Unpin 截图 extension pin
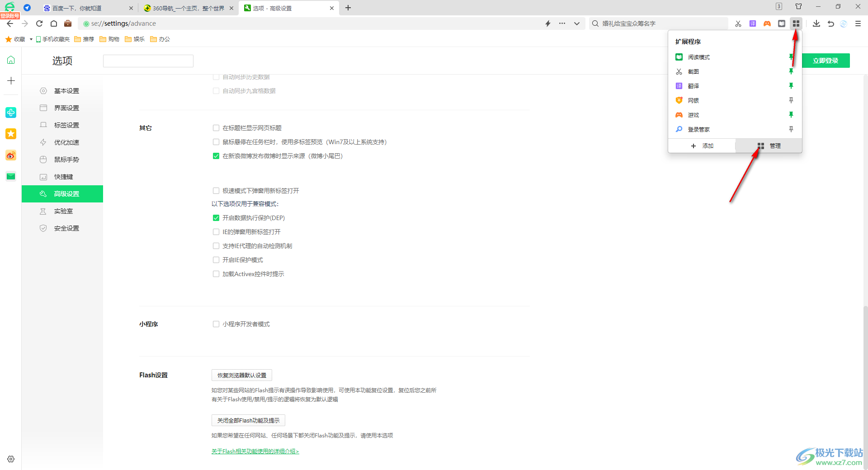The height and width of the screenshot is (470, 868). 791,71
